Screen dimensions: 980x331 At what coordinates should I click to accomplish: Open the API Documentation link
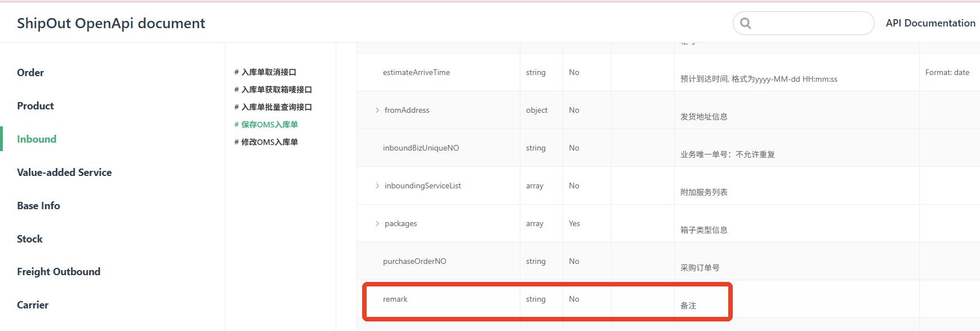coord(930,23)
